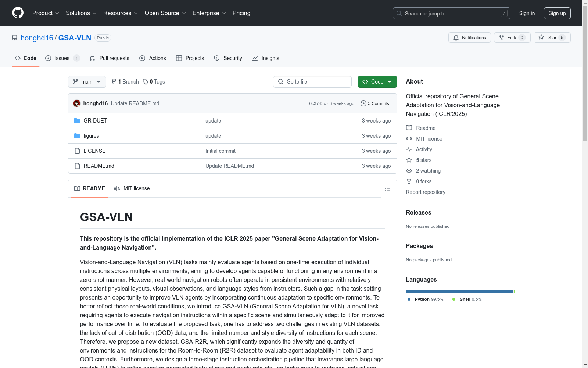Switch to the Insights tab
This screenshot has width=588, height=368.
pyautogui.click(x=265, y=58)
